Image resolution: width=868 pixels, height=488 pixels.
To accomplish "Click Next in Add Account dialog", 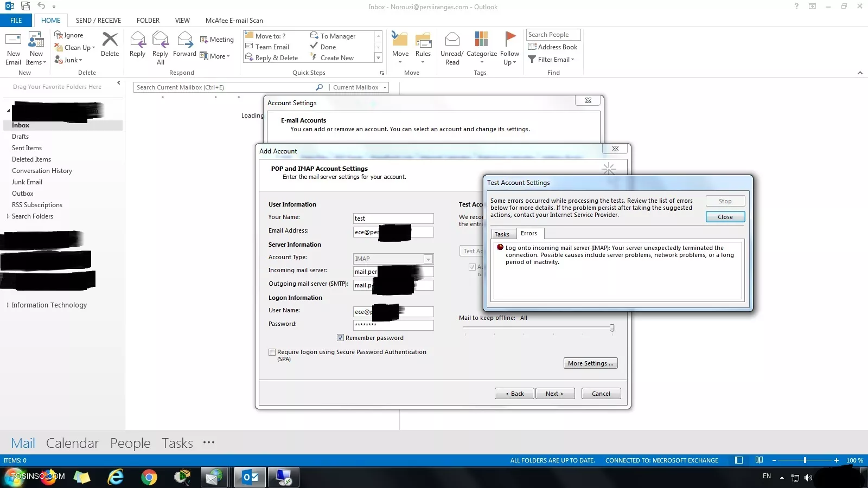I will [554, 394].
